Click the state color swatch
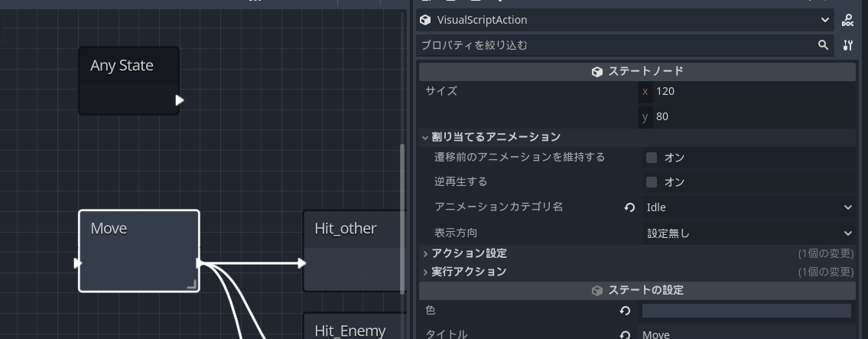 click(746, 311)
